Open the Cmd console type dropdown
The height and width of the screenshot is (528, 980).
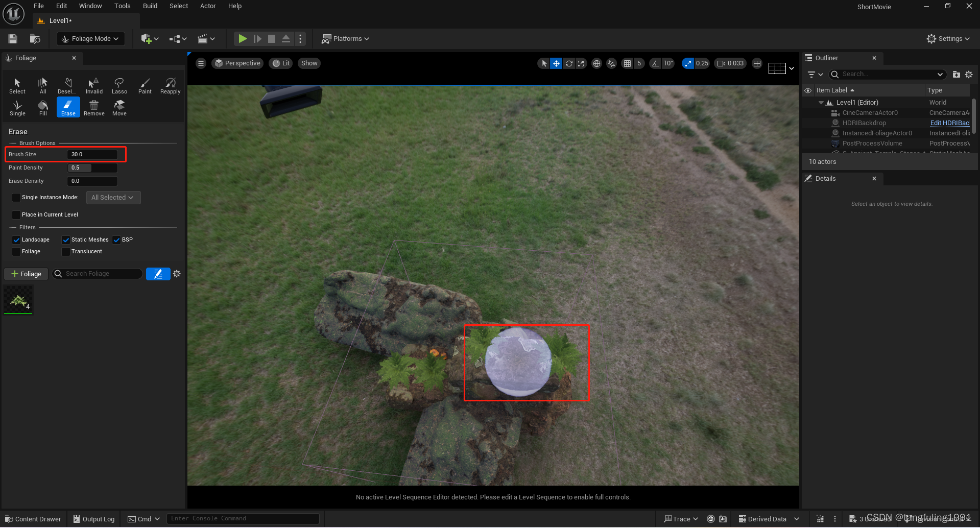[144, 519]
